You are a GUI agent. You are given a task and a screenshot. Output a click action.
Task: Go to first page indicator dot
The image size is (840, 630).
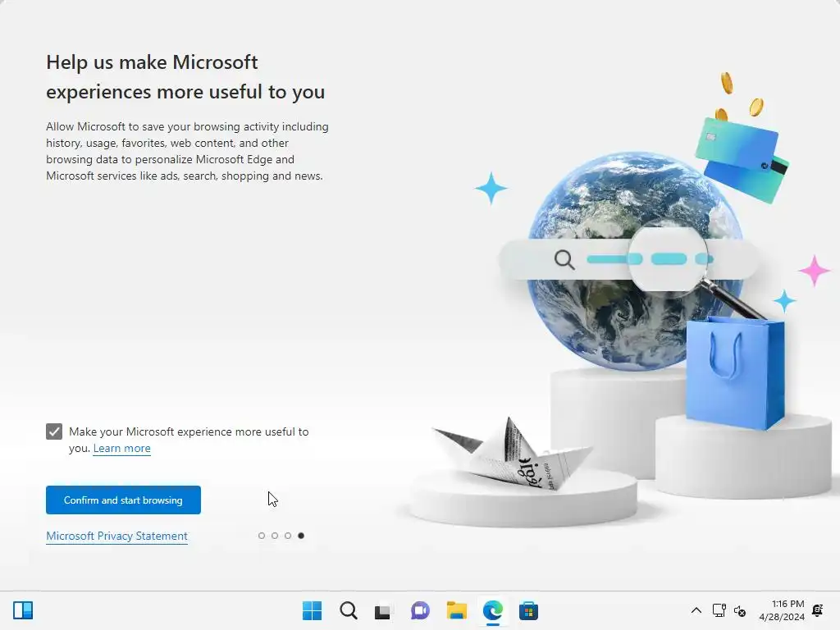[x=262, y=536]
